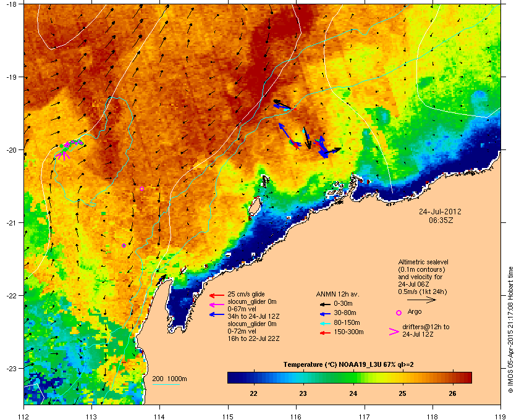519x420 pixels.
Task: Click the 112 longitude axis label
Action: [23, 416]
